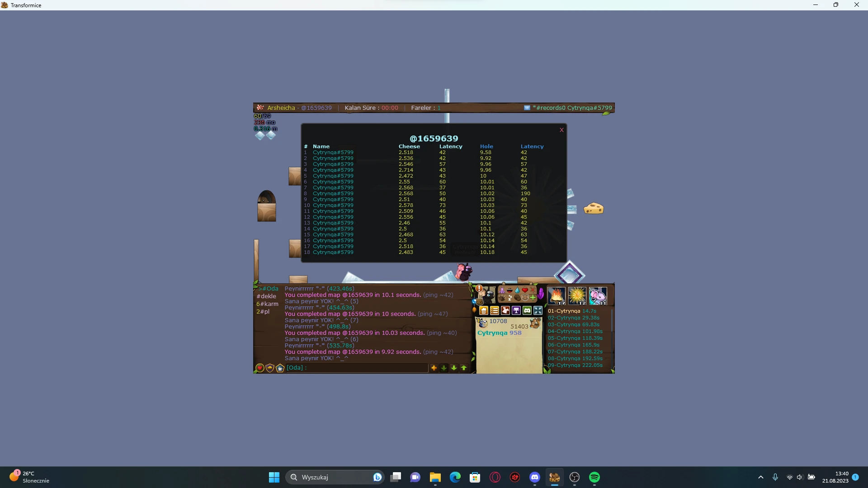Click hole time 10.02 in row 8
Viewport: 868px width, 488px height.
coord(487,193)
